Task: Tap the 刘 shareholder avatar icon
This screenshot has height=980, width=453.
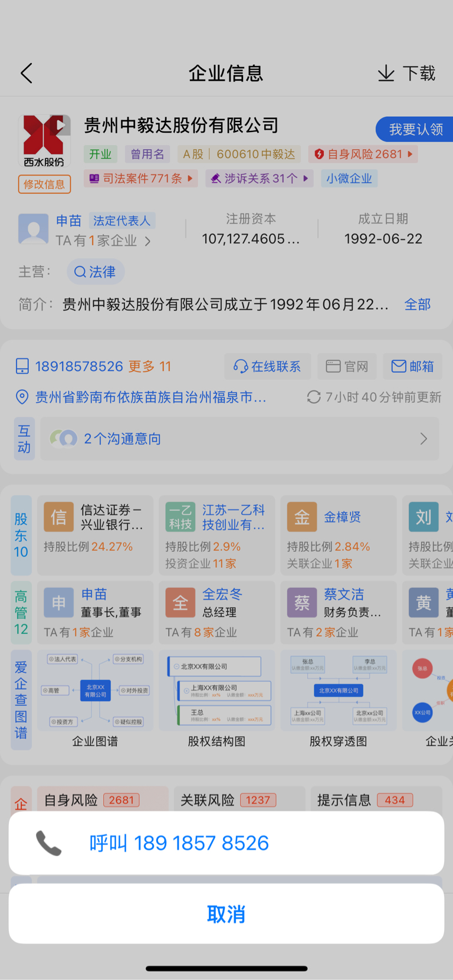Action: click(x=424, y=517)
